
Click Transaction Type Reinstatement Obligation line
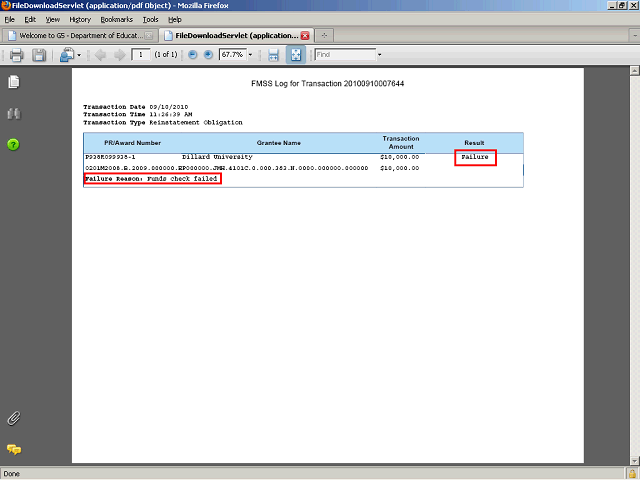[x=163, y=122]
